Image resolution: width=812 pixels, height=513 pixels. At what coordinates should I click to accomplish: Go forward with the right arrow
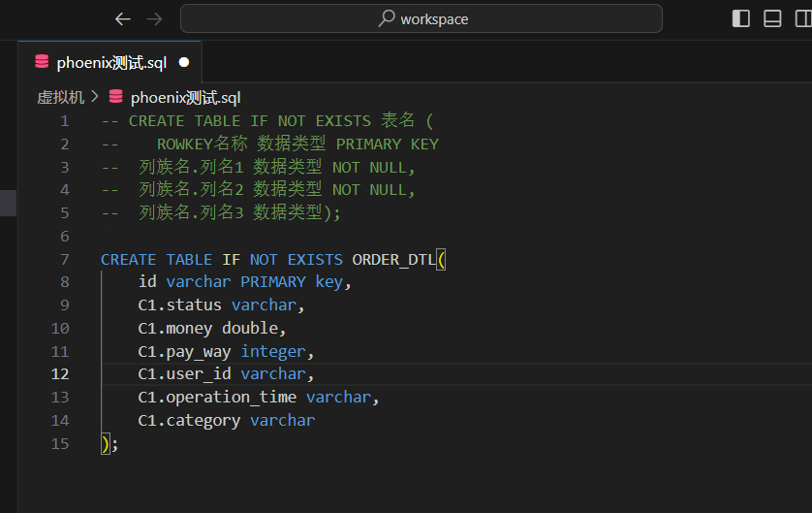point(154,19)
